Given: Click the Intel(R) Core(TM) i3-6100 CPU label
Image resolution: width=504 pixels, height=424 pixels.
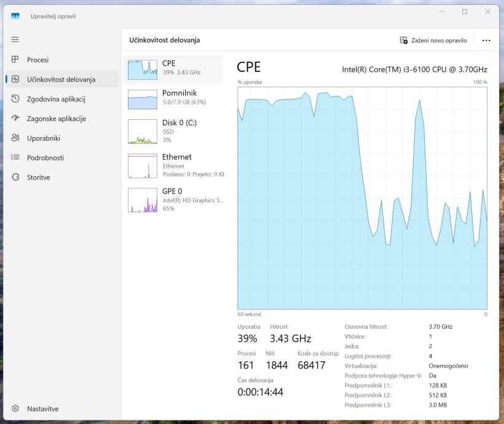Looking at the screenshot, I should coord(415,69).
